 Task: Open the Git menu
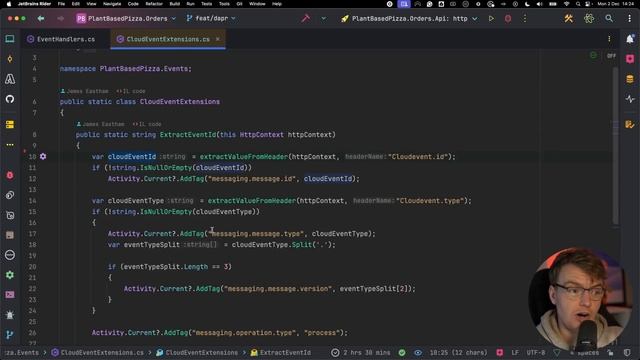tap(239, 4)
